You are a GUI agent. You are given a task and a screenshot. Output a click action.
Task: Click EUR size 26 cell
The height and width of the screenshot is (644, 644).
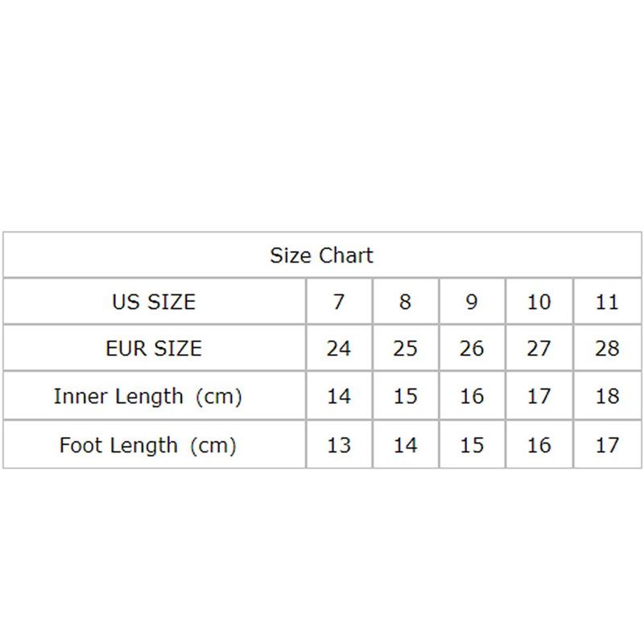pos(473,349)
